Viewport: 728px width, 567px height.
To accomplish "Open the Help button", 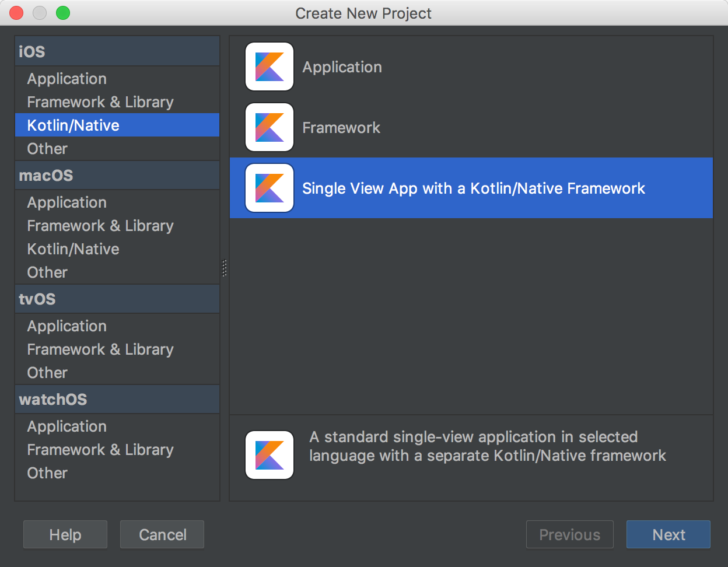I will [65, 534].
